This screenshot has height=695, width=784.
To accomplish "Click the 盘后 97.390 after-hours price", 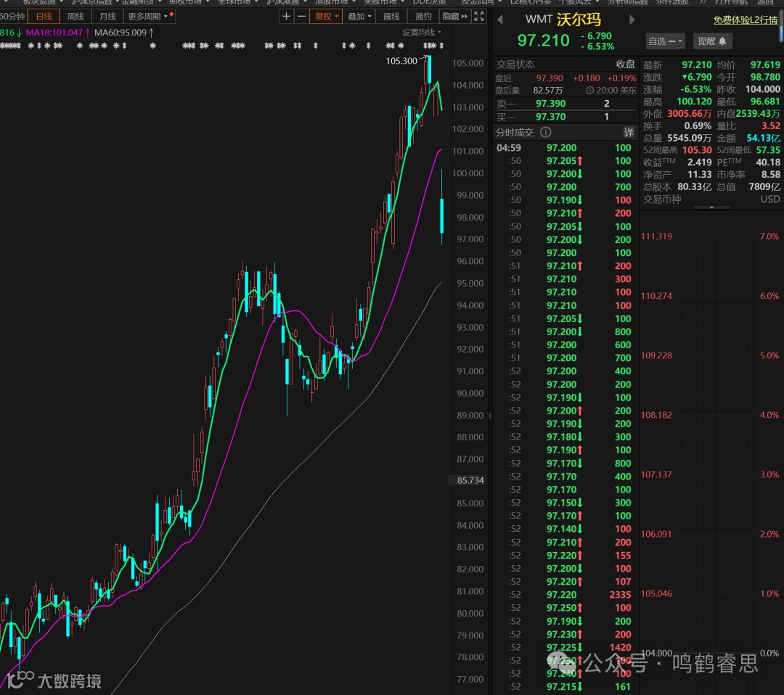I will coord(550,78).
